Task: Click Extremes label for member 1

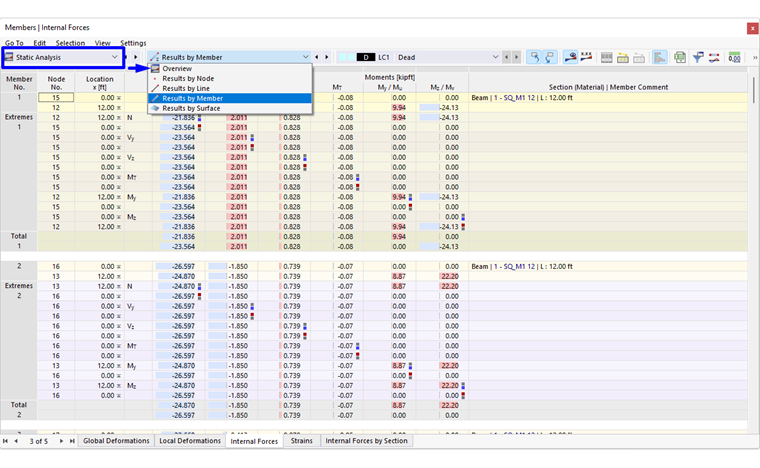Action: (x=19, y=117)
